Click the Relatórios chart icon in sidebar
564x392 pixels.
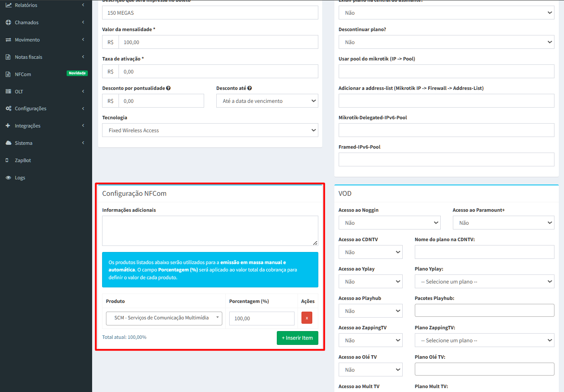(x=8, y=5)
